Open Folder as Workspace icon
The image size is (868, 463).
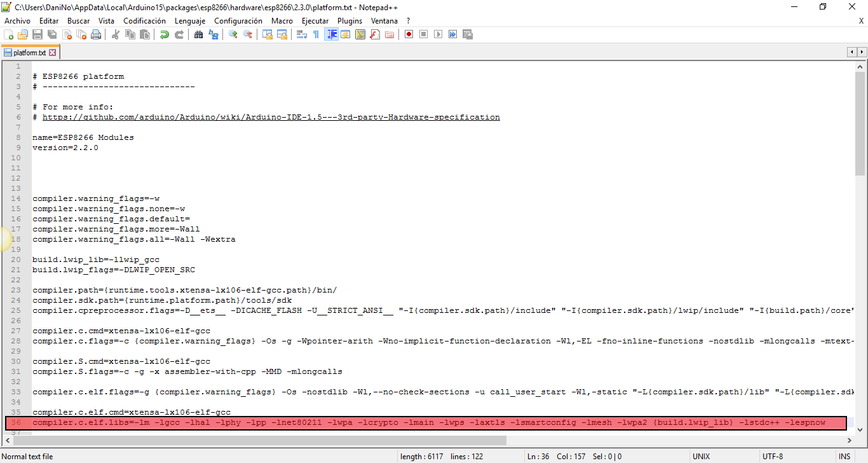point(390,34)
